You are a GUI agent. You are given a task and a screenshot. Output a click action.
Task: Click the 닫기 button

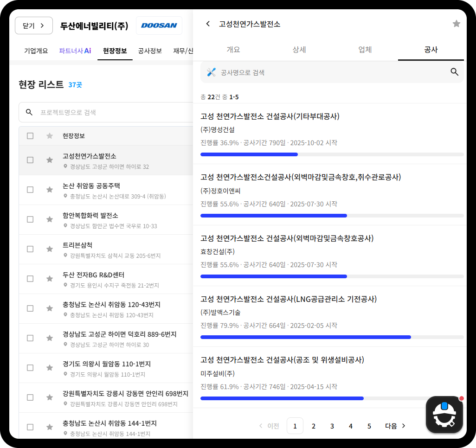[34, 26]
